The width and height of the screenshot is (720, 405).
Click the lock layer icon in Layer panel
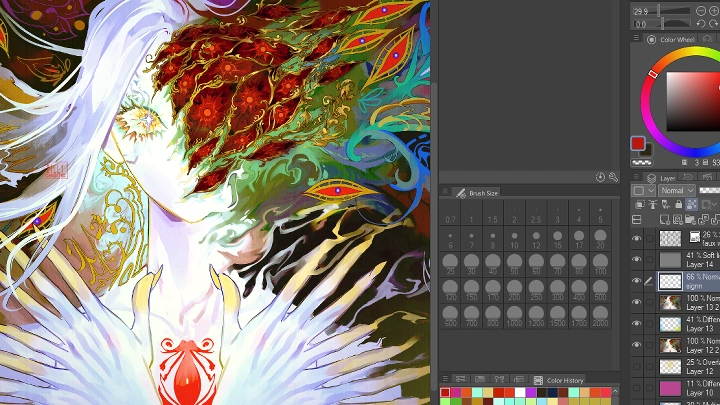(x=679, y=204)
